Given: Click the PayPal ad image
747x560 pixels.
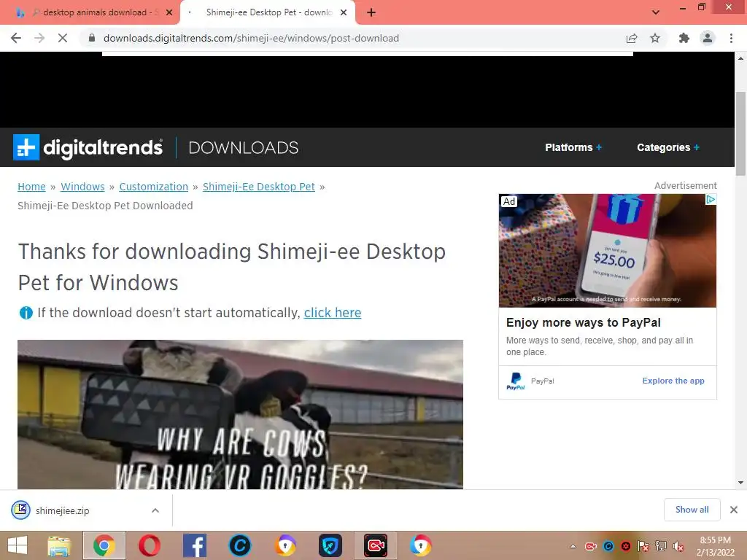Looking at the screenshot, I should coord(608,251).
